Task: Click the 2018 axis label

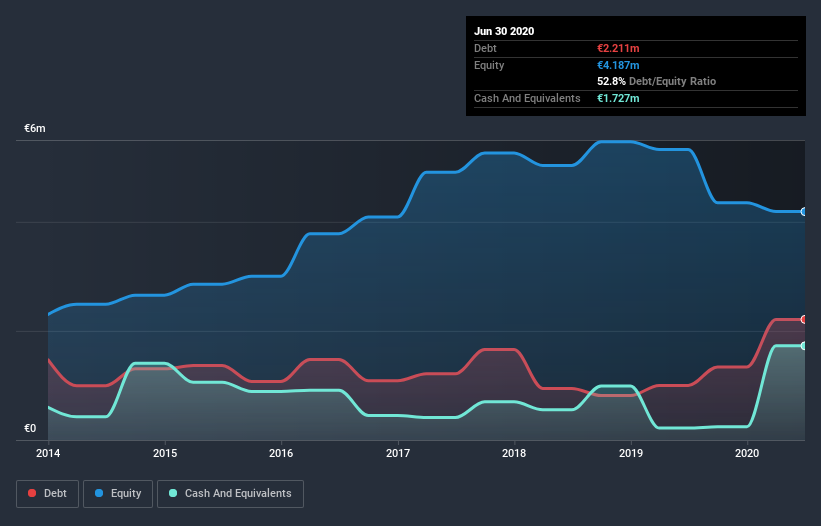Action: coord(514,453)
